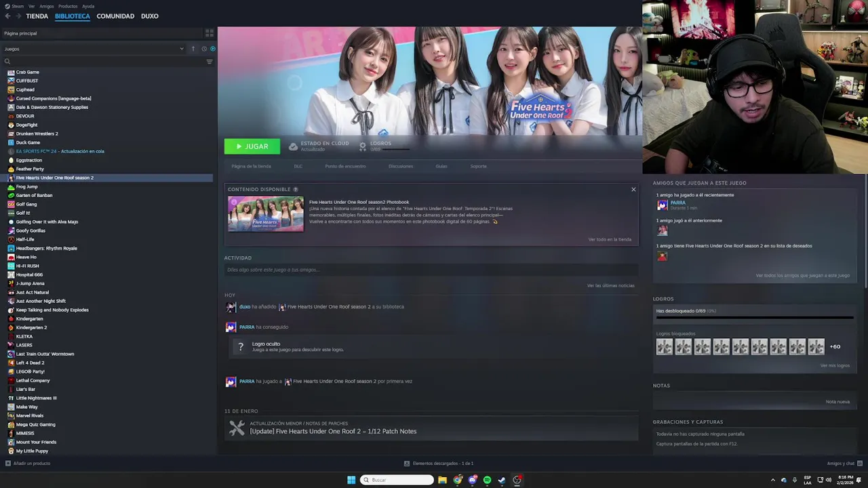Screen dimensions: 868x488
Task: Open Spotify from the taskbar
Action: 487,480
